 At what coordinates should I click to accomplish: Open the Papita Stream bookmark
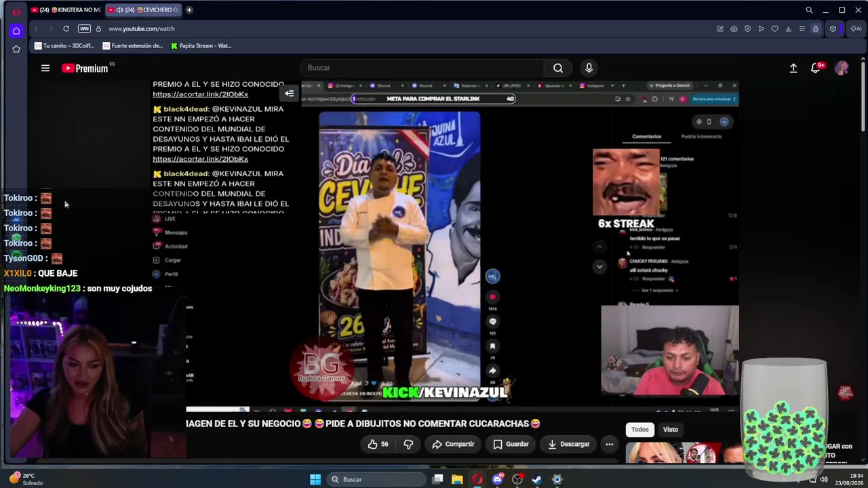coord(201,46)
